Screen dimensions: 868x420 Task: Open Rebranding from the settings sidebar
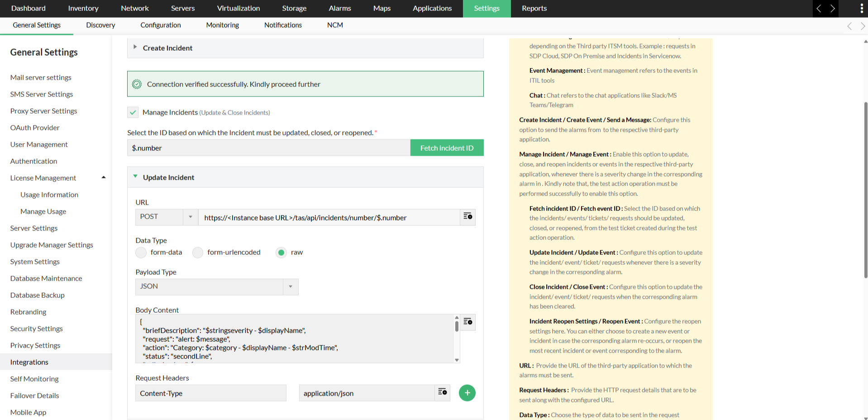click(x=28, y=311)
